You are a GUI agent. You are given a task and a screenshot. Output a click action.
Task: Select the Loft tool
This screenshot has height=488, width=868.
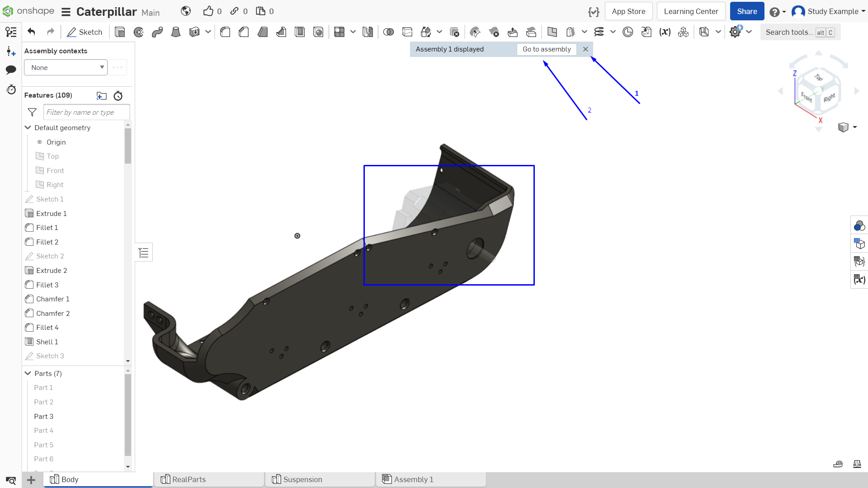tap(176, 32)
